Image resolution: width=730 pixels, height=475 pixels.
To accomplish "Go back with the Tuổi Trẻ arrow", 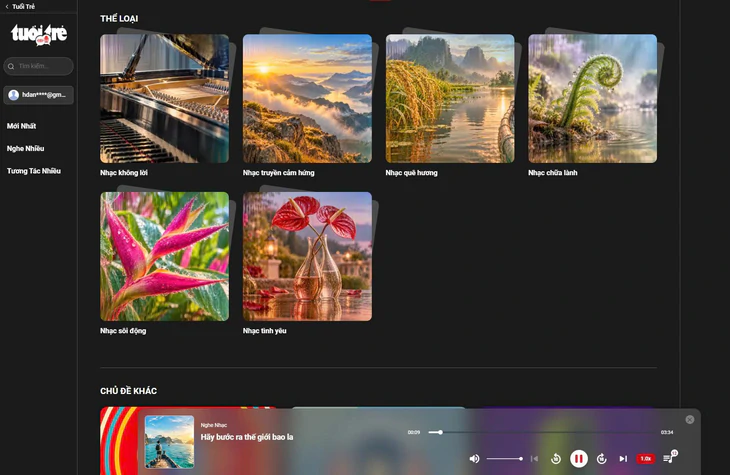I will (7, 7).
